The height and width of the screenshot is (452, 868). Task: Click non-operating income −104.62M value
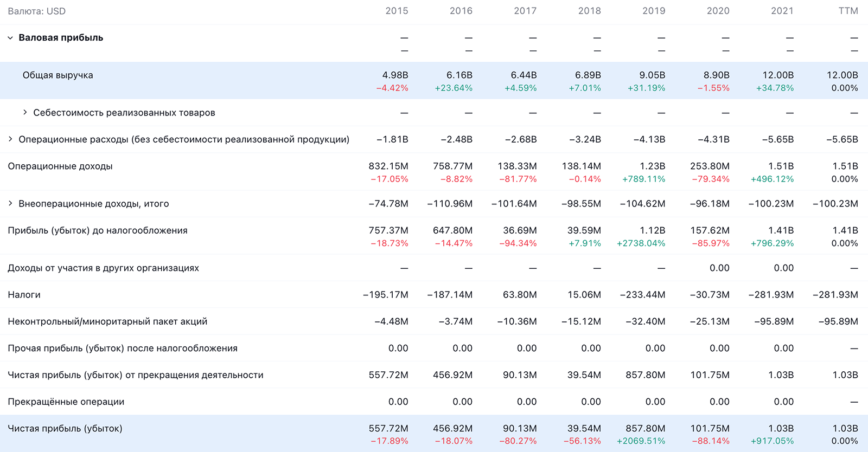tap(643, 204)
